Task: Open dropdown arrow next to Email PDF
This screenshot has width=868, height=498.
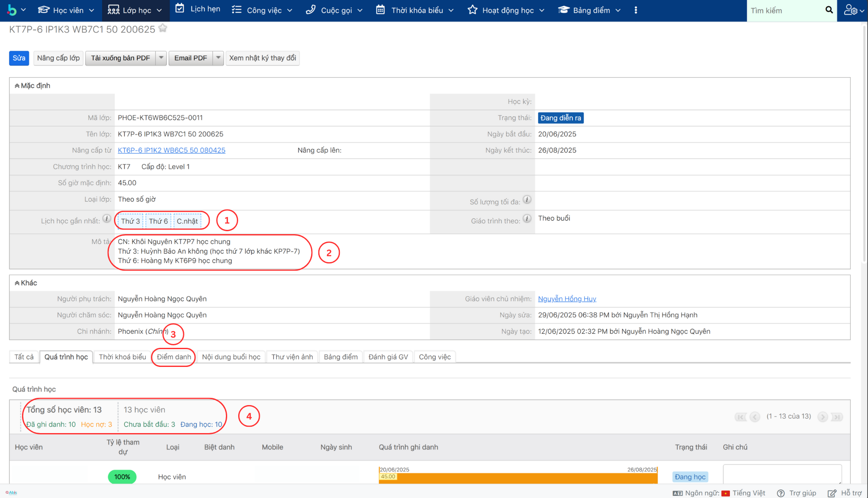Action: click(218, 58)
